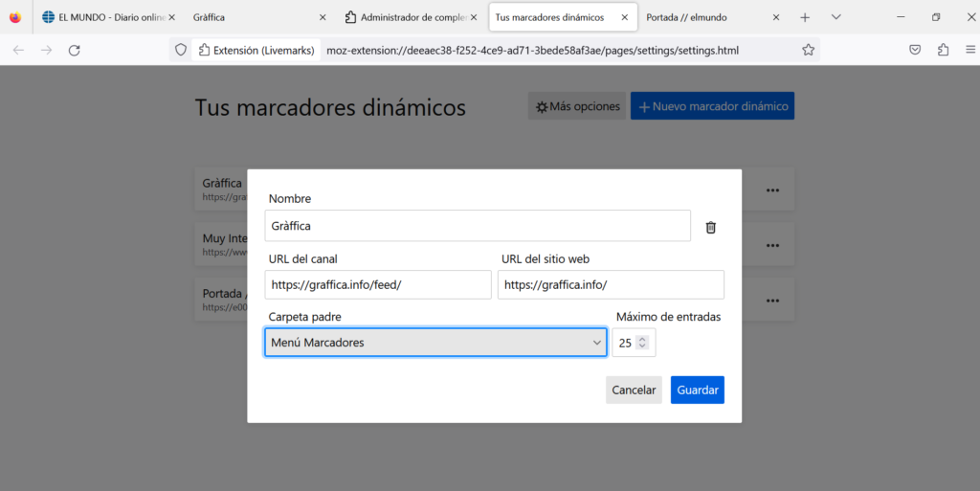Expand the list all tabs chevron
This screenshot has width=980, height=491.
click(x=835, y=17)
